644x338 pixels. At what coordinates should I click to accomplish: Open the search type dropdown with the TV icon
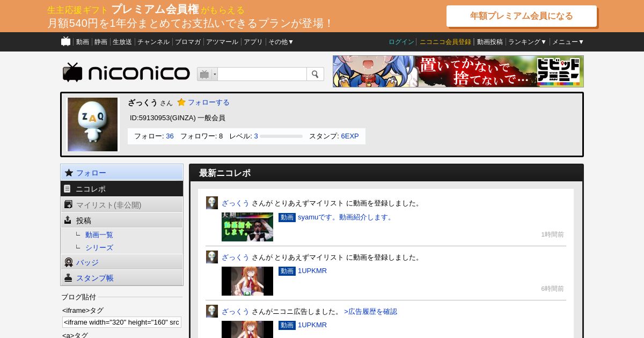tap(207, 74)
